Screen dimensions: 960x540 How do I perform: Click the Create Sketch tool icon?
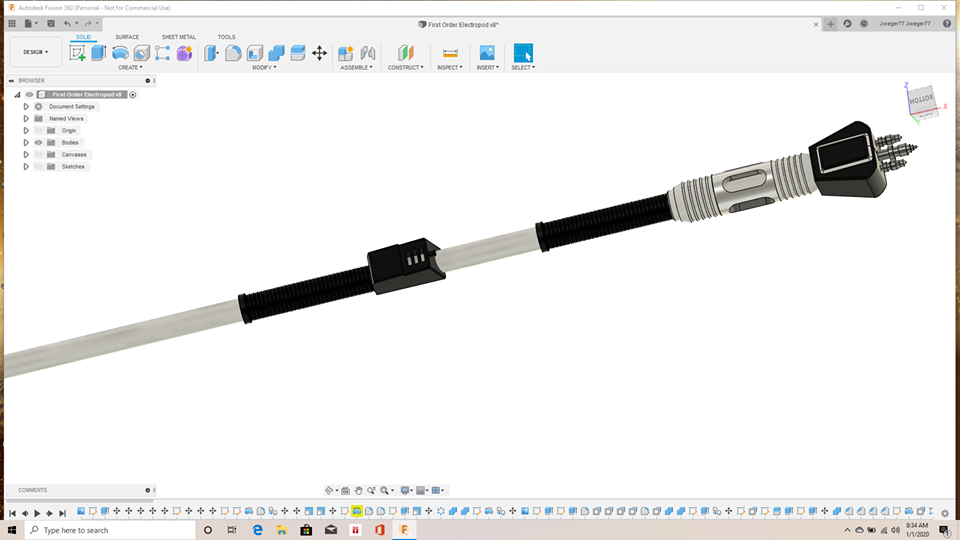[x=77, y=53]
